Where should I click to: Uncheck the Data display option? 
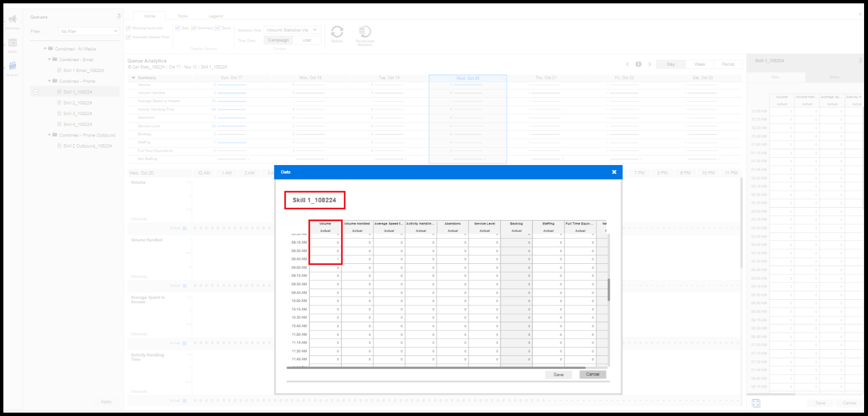click(x=178, y=28)
